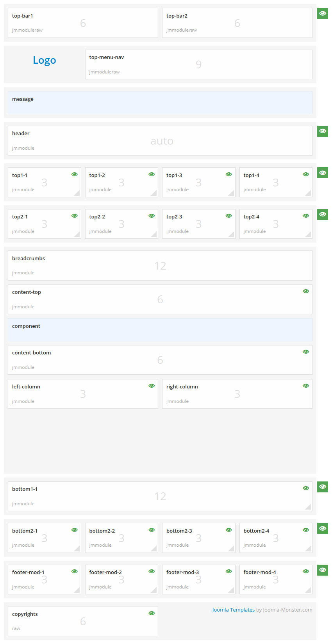Toggle visibility of the header row

322,131
